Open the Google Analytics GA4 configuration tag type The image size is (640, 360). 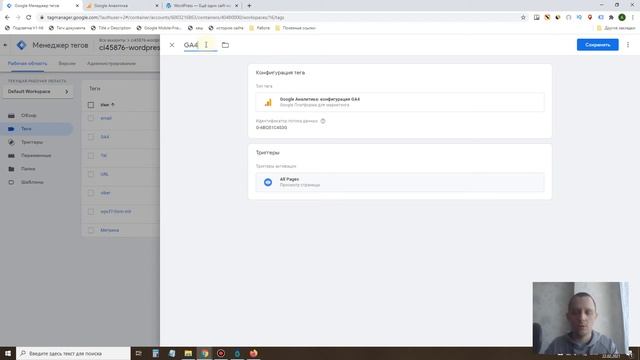pyautogui.click(x=400, y=102)
